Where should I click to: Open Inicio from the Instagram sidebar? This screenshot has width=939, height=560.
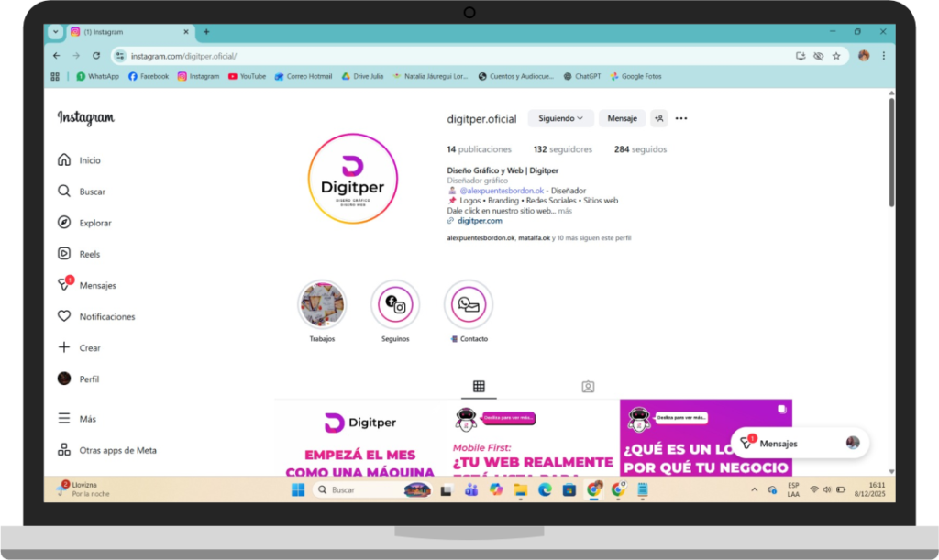[x=89, y=160]
